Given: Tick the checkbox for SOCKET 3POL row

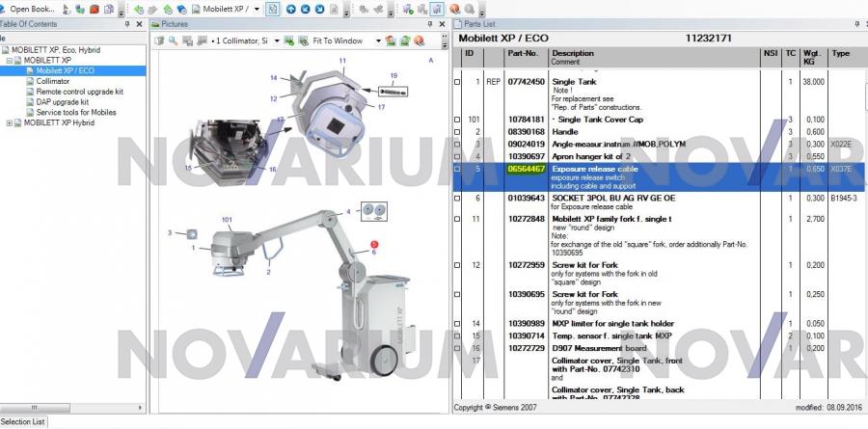Looking at the screenshot, I should 458,198.
